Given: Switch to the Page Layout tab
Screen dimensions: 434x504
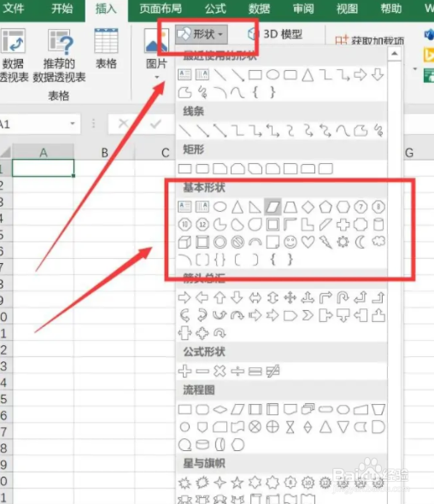Looking at the screenshot, I should (161, 8).
